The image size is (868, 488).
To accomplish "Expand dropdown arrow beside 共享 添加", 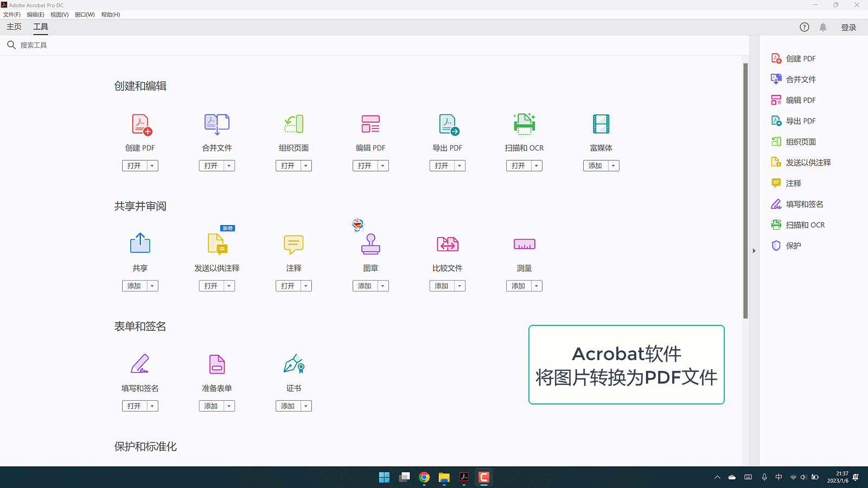I will pos(152,286).
